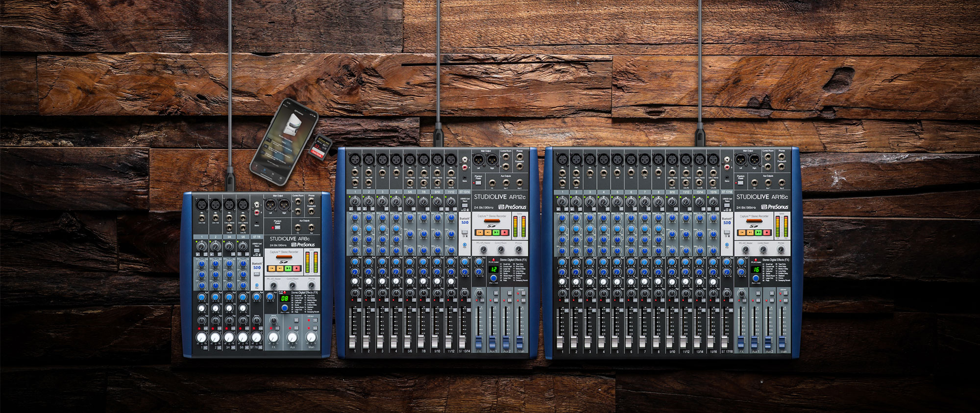This screenshot has width=980, height=413.
Task: Click the ST 13/14 fader on the AR12c
Action: tap(463, 341)
